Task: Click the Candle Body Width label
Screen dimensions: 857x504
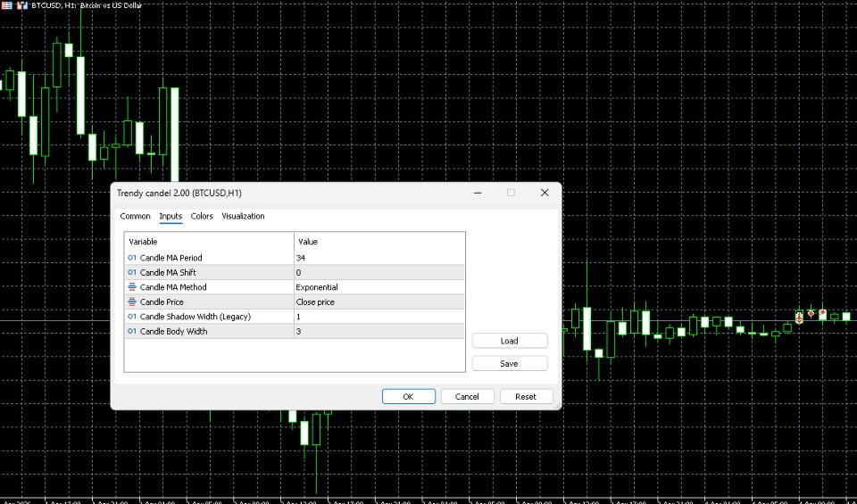Action: tap(174, 332)
